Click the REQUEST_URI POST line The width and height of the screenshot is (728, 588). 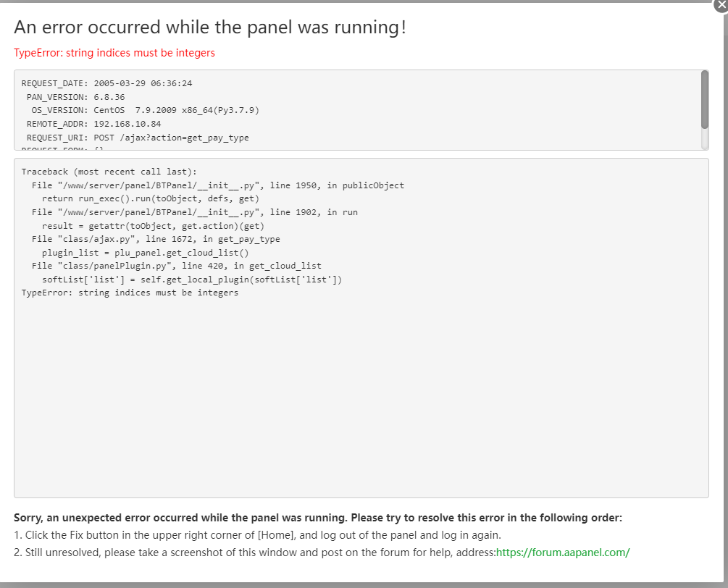pos(138,138)
